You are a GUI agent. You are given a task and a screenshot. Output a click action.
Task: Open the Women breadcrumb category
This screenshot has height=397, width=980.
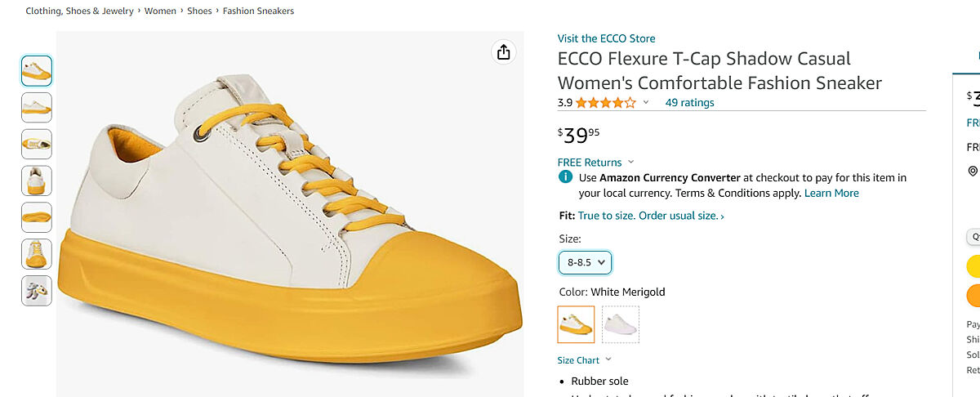(x=160, y=11)
